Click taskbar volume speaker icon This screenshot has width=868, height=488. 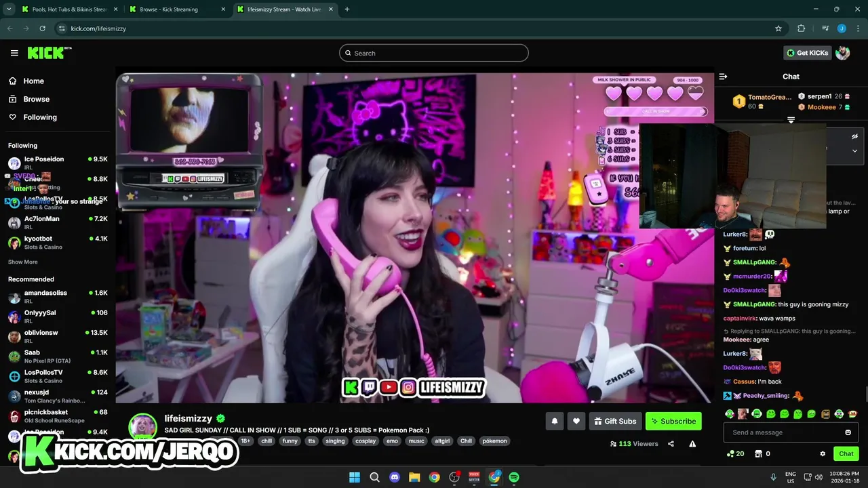pyautogui.click(x=818, y=477)
